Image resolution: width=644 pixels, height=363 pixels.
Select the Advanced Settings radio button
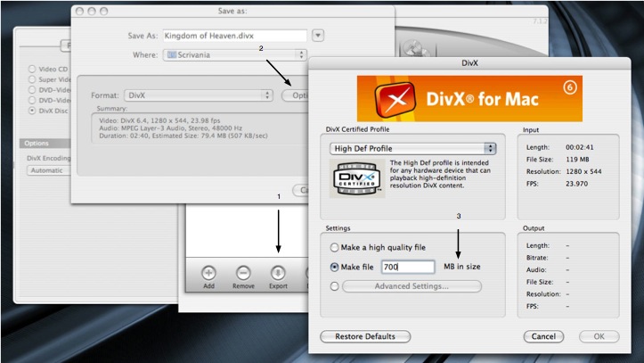point(334,286)
